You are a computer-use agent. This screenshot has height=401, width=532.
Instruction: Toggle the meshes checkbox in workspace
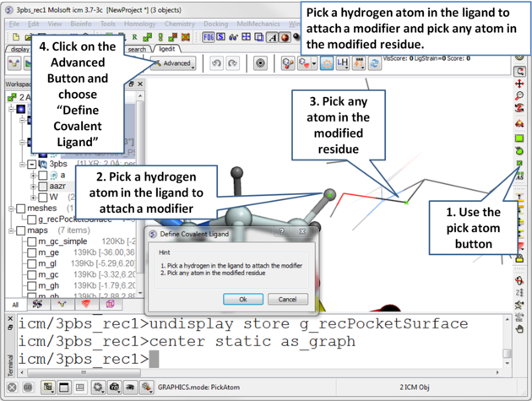coord(21,209)
